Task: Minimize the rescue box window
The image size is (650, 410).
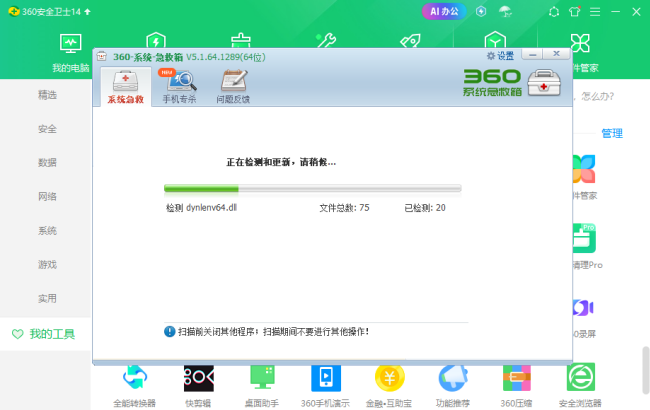Action: click(533, 55)
